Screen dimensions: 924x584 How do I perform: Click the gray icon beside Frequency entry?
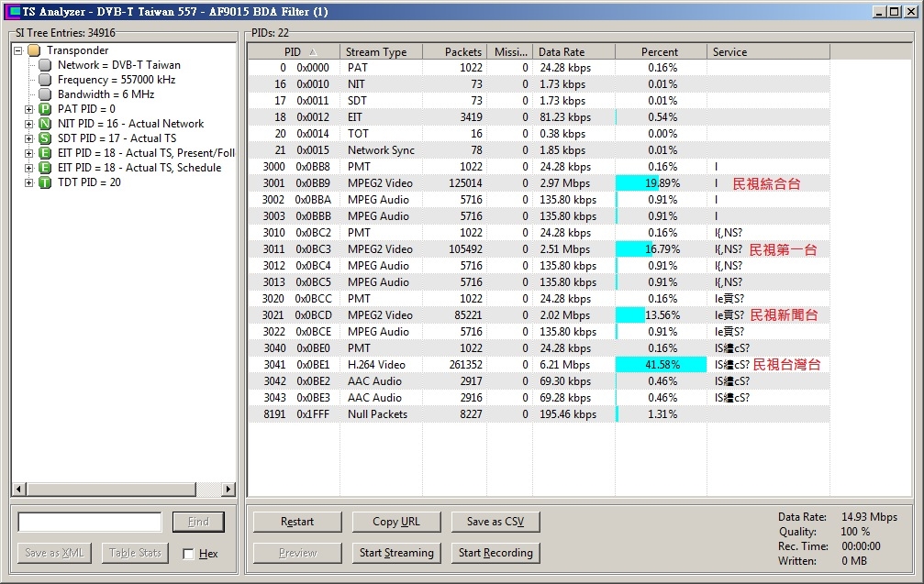click(45, 80)
